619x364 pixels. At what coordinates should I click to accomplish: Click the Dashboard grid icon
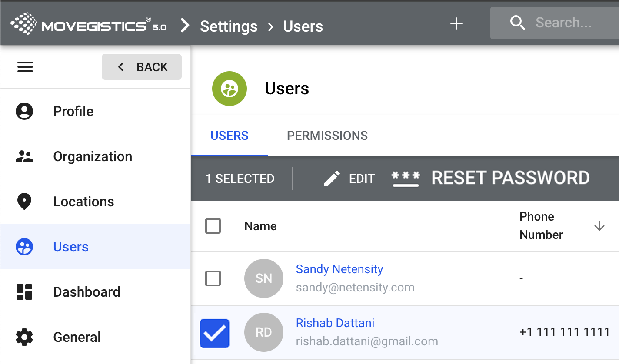pos(24,292)
